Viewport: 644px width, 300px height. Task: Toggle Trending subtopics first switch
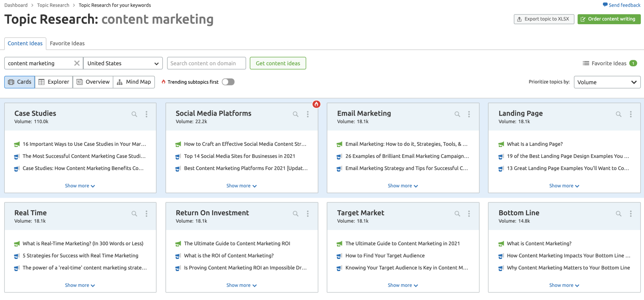pyautogui.click(x=228, y=82)
